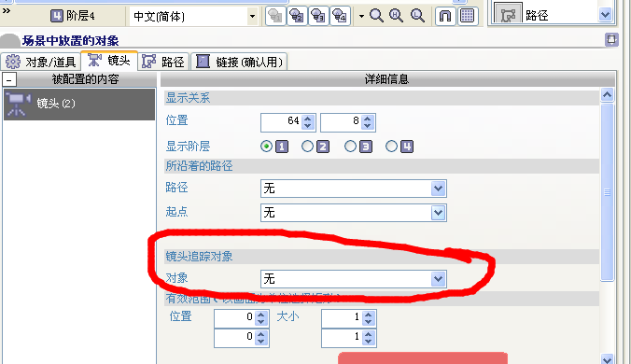Switch to the 对象/道具 tab
This screenshot has width=631, height=364.
tap(41, 62)
